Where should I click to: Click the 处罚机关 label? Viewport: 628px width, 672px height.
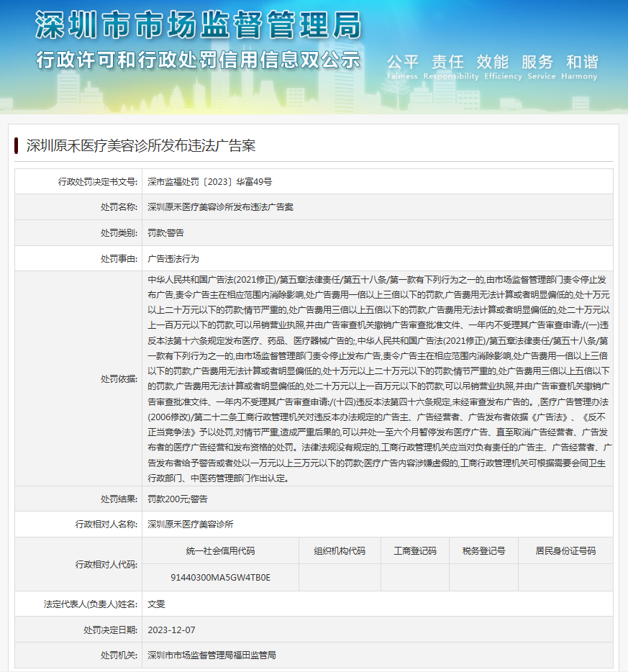[119, 655]
